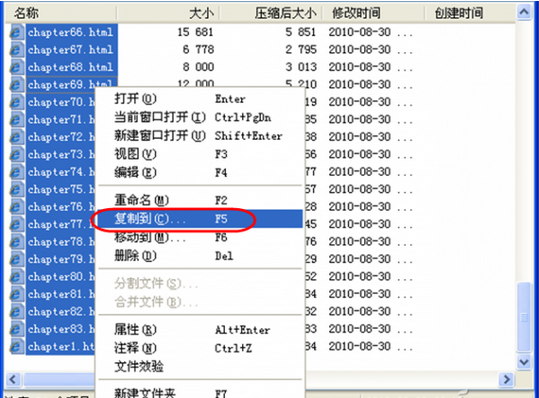The width and height of the screenshot is (539, 398).
Task: Choose 新建文件夹 F7 menu entry
Action: (200, 392)
